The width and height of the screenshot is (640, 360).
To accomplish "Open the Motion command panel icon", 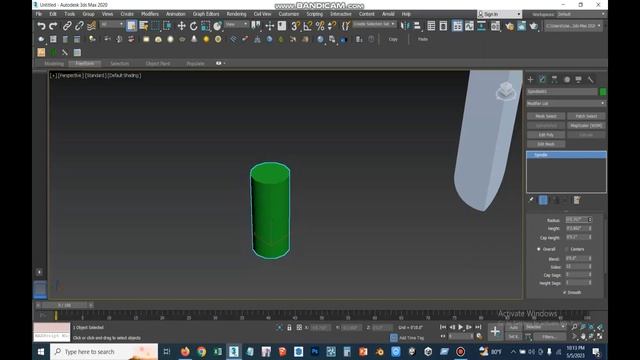I will 567,80.
